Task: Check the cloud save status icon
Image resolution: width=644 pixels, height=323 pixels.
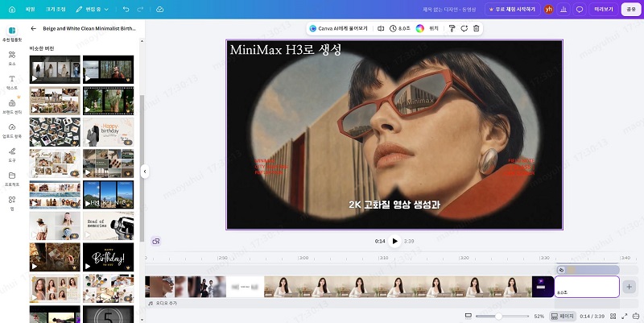Action: point(159,9)
